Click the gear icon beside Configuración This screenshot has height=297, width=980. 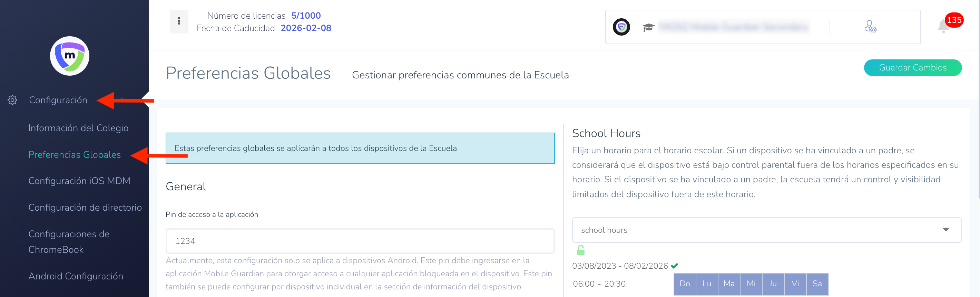(12, 100)
